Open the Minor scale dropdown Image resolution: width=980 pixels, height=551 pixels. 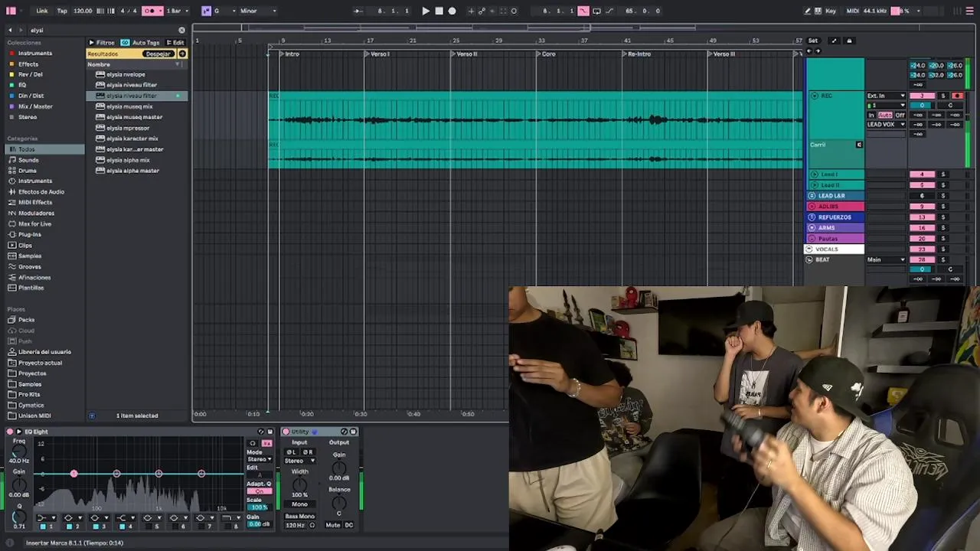(259, 11)
